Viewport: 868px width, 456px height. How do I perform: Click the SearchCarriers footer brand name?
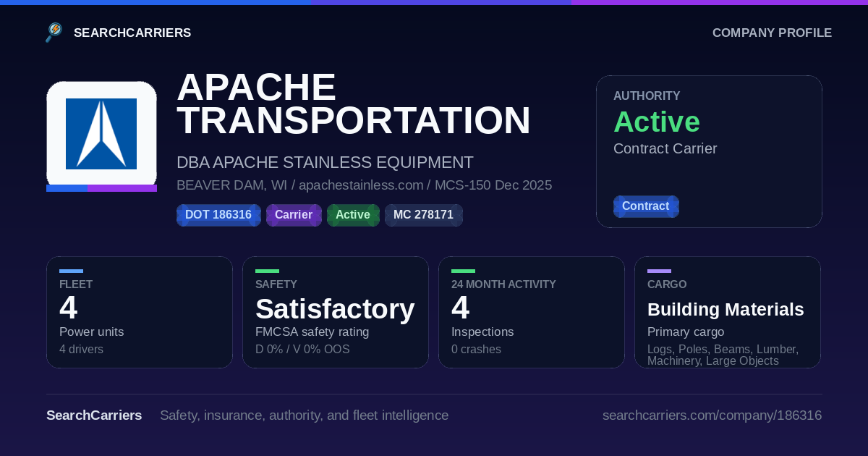point(94,415)
